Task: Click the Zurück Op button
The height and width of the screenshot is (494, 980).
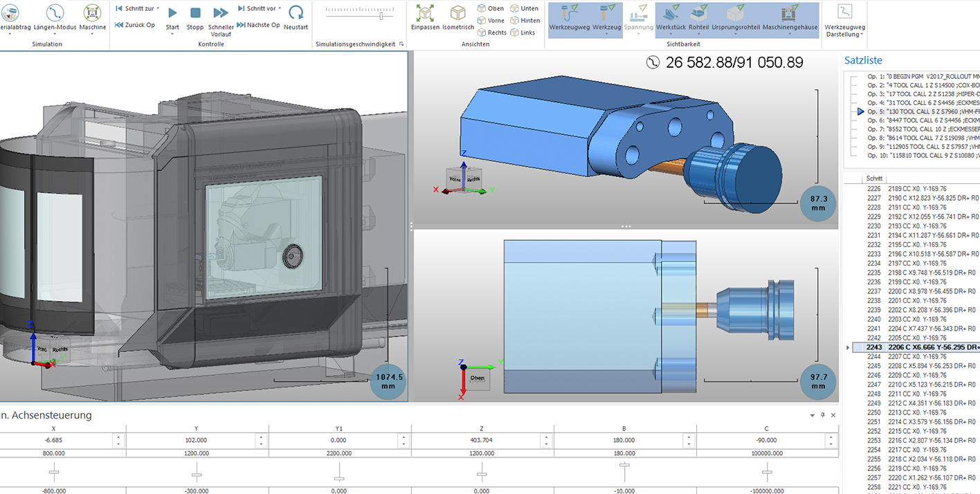Action: (134, 25)
